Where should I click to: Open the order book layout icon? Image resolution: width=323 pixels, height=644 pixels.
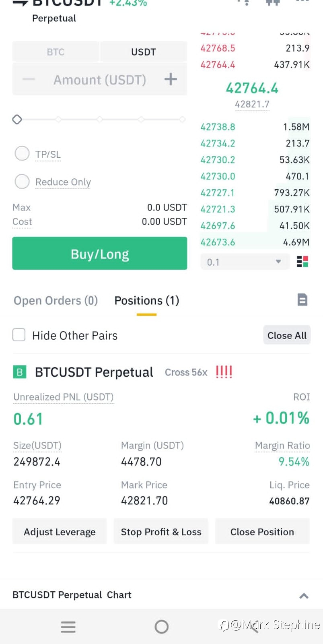click(x=302, y=262)
